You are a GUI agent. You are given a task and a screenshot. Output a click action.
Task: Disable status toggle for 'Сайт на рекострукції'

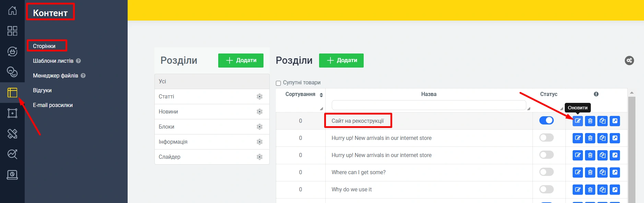[546, 120]
